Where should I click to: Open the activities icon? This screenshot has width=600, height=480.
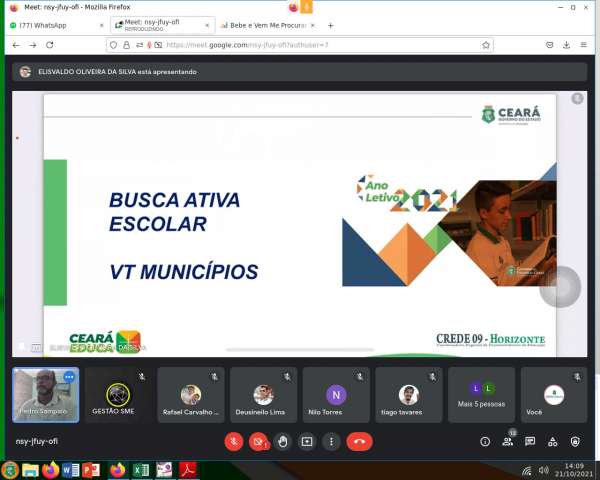(553, 441)
